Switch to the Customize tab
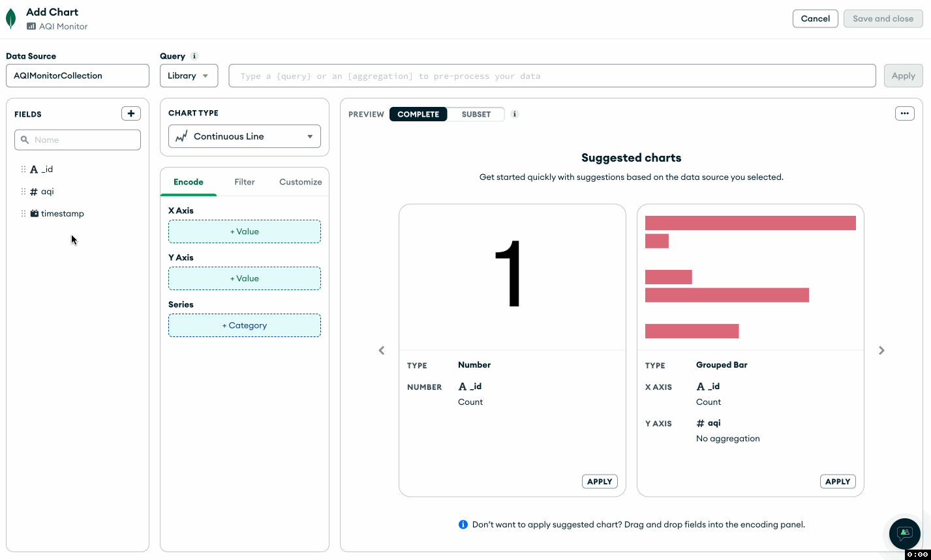 [x=300, y=182]
